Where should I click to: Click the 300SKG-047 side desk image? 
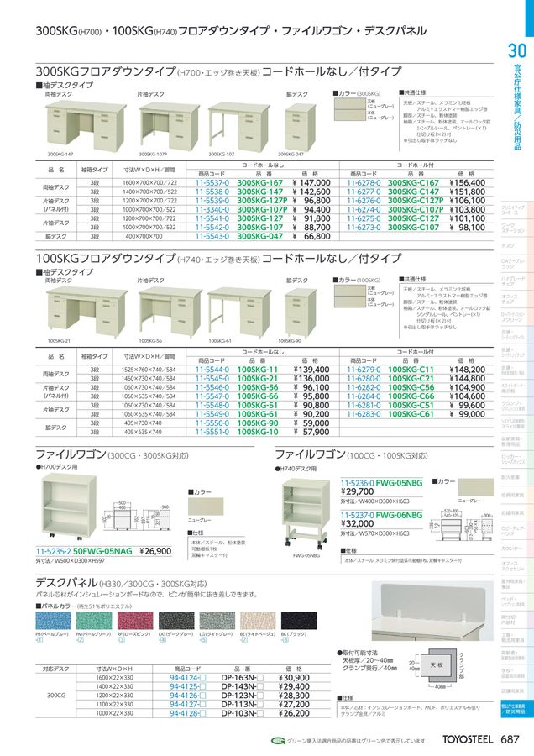pos(301,128)
